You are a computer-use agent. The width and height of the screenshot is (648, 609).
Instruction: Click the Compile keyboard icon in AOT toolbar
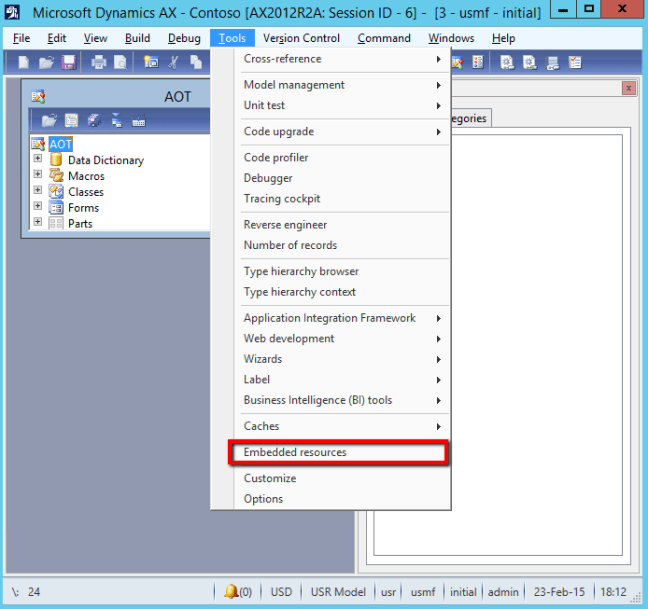(138, 121)
